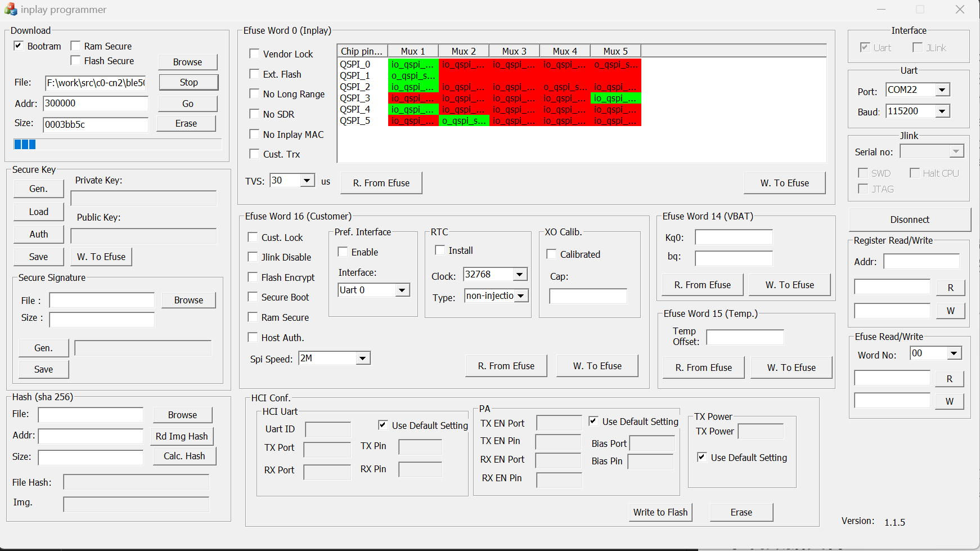Click Register Read/Write R button
980x551 pixels.
pyautogui.click(x=950, y=288)
